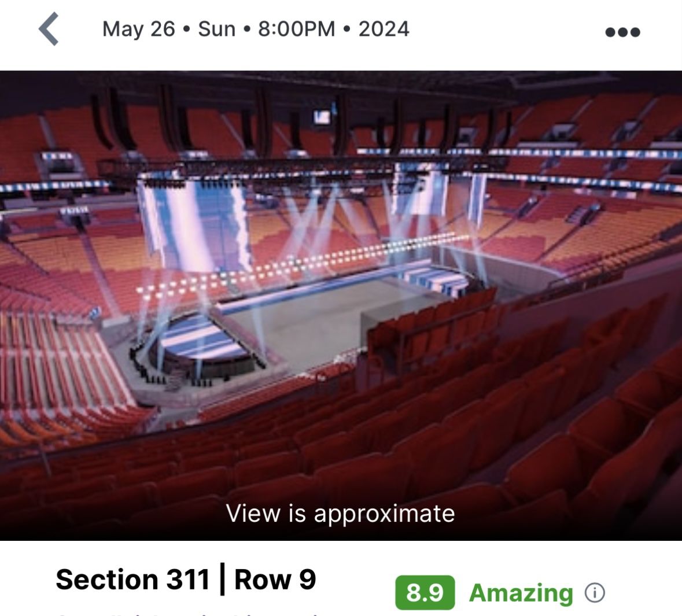Click the 2024 year in header

tap(384, 29)
